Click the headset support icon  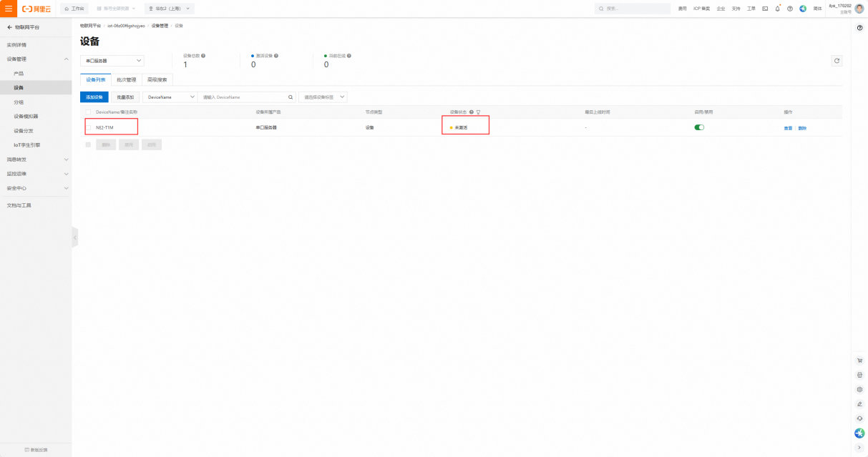pos(859,418)
